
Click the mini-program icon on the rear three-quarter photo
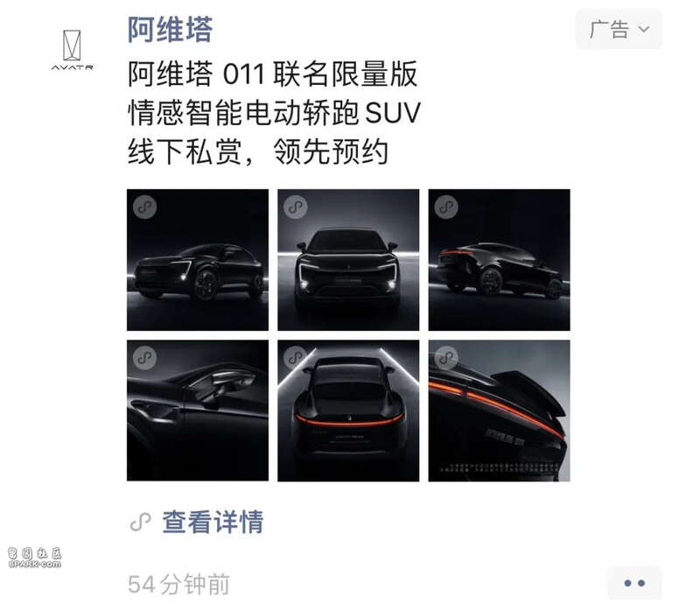446,207
